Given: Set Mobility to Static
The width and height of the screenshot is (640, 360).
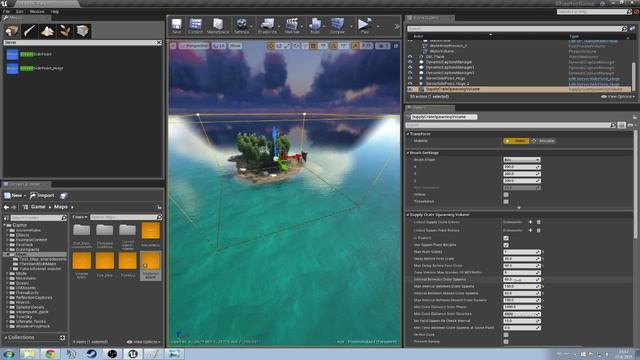Looking at the screenshot, I should [x=516, y=141].
